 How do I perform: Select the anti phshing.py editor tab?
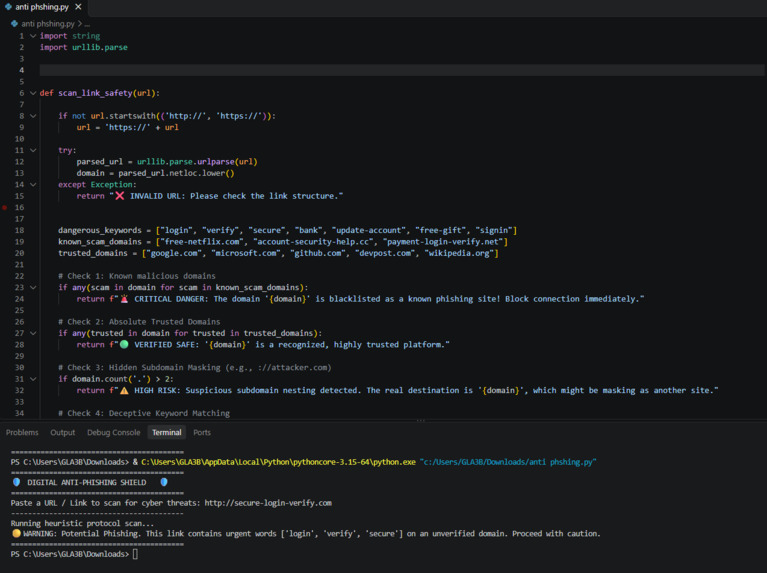point(43,7)
